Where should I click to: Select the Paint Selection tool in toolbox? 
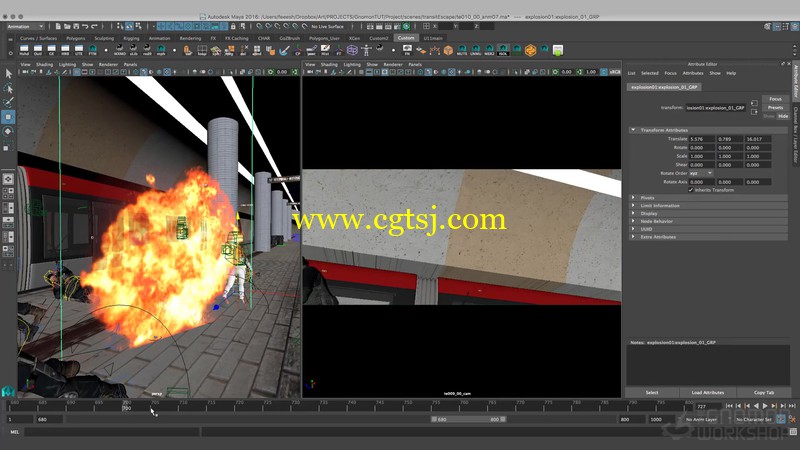8,103
